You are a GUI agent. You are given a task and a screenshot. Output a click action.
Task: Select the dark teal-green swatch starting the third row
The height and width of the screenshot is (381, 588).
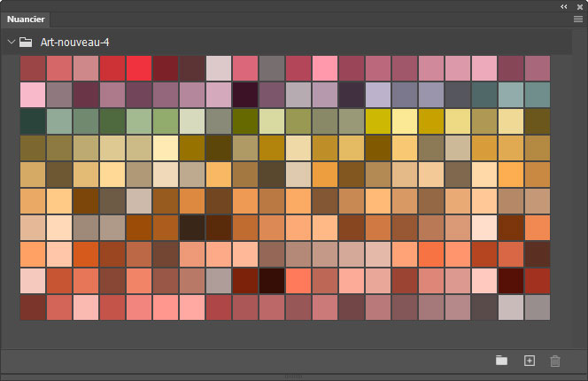pos(33,121)
